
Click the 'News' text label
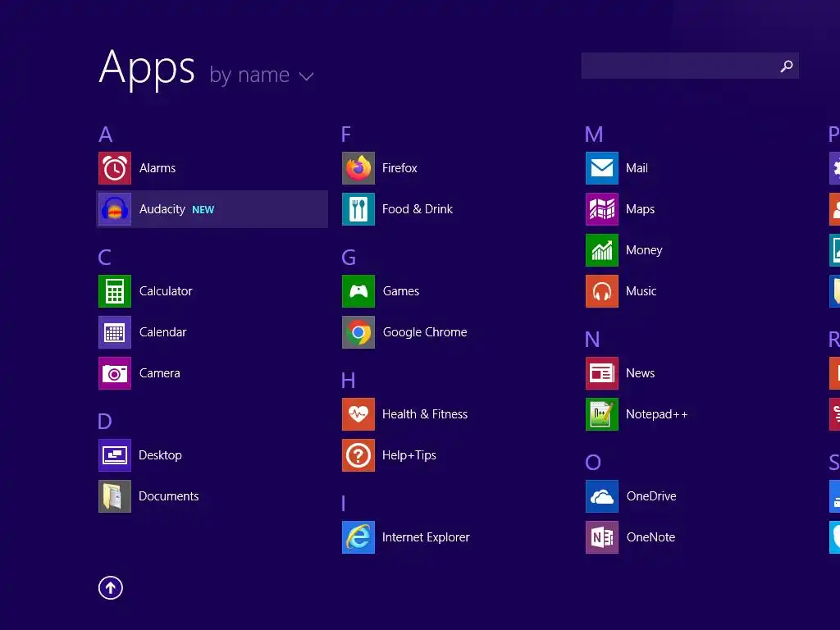pyautogui.click(x=640, y=373)
